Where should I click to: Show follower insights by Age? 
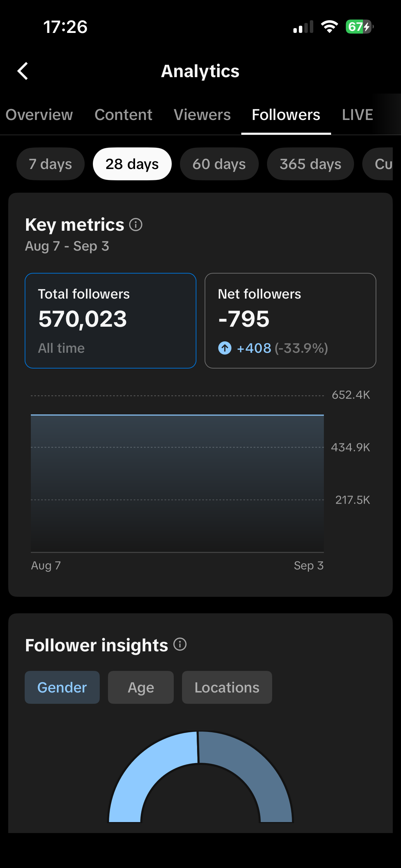coord(141,687)
